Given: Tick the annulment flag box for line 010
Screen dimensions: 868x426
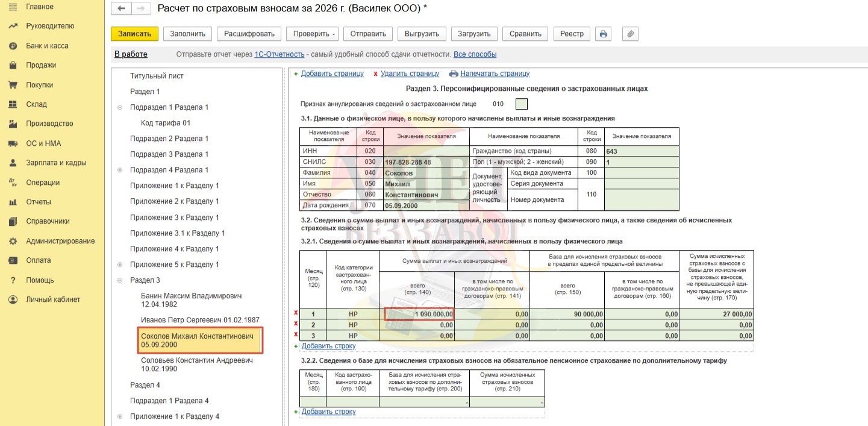Looking at the screenshot, I should (522, 104).
